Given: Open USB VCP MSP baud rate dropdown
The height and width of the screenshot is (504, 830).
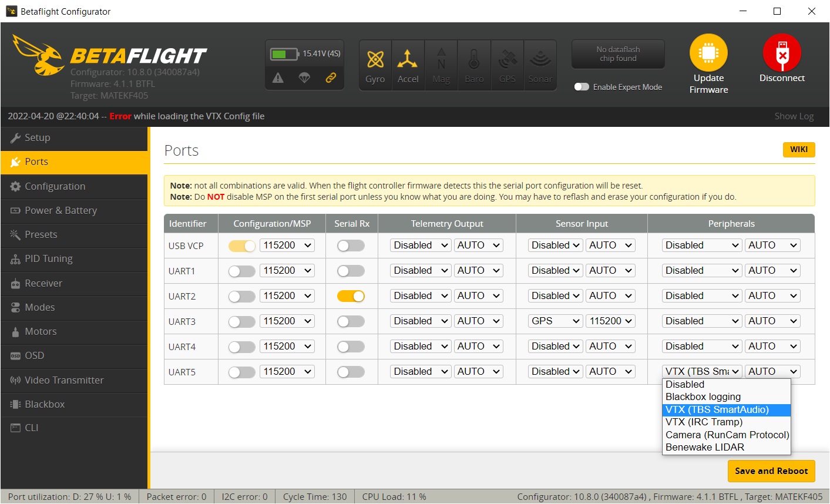Looking at the screenshot, I should coord(287,246).
